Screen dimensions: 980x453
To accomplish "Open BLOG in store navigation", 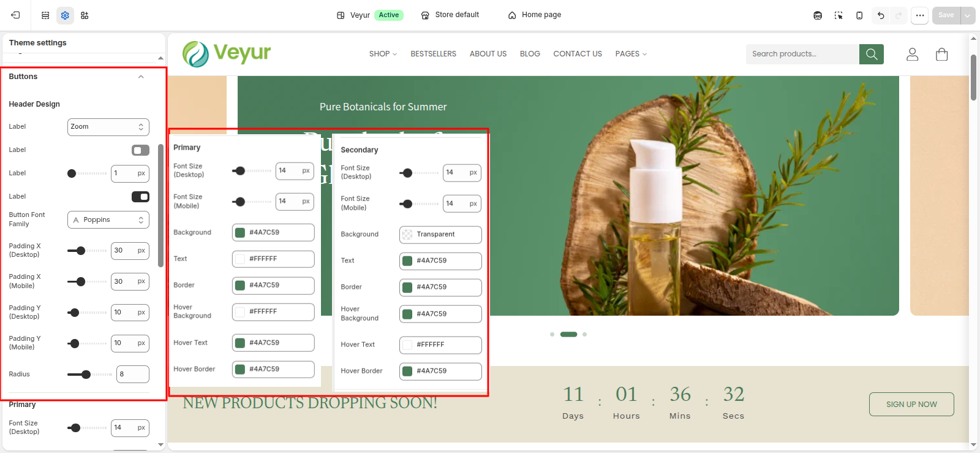I will pos(530,54).
